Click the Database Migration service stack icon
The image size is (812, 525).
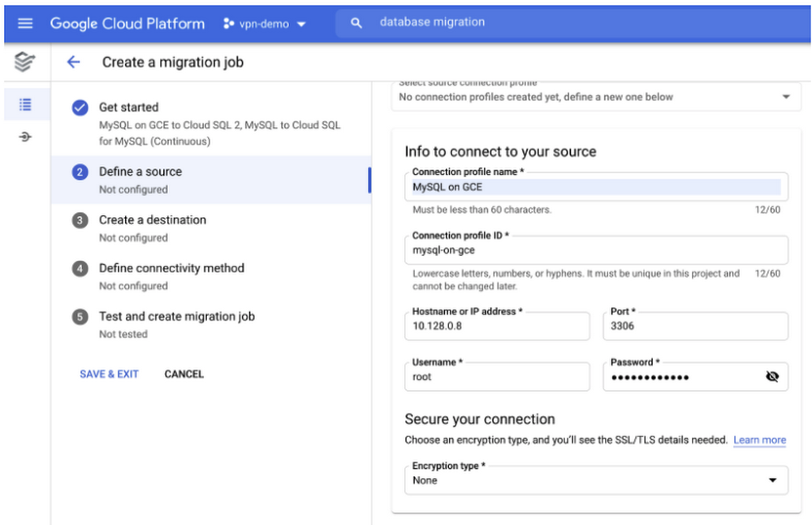point(25,62)
